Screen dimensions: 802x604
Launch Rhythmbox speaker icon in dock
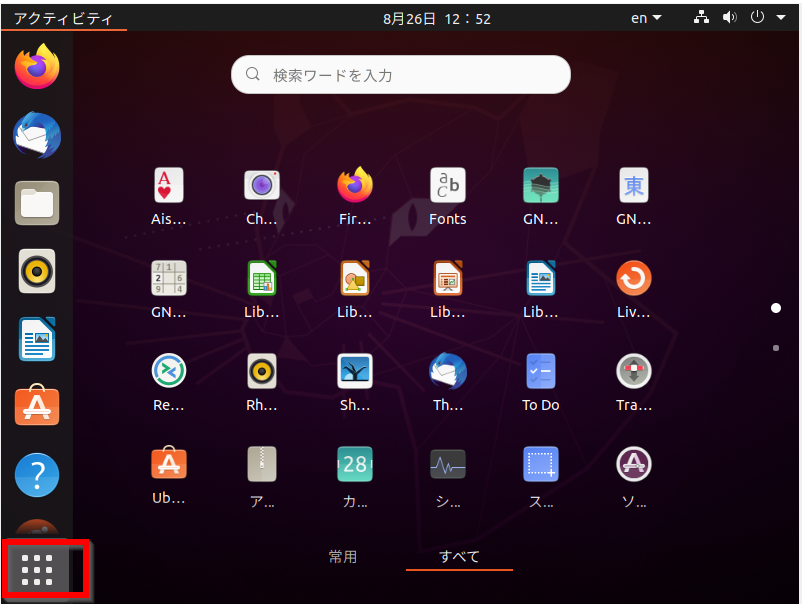point(37,271)
